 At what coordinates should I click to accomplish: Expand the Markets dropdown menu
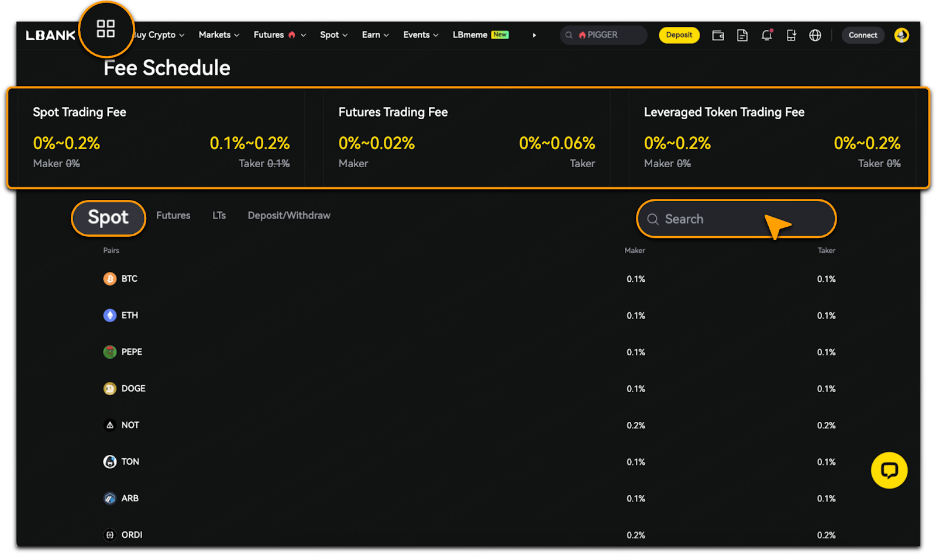tap(219, 35)
